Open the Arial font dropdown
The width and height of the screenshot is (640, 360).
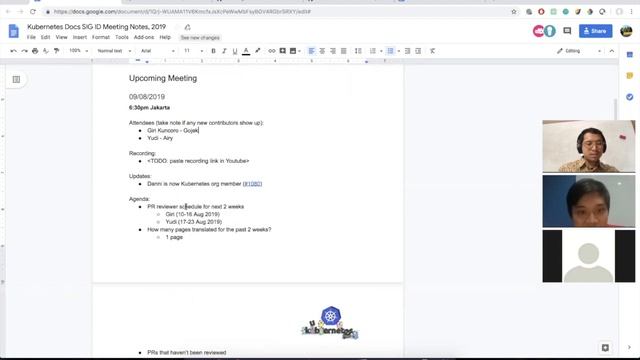click(x=158, y=51)
